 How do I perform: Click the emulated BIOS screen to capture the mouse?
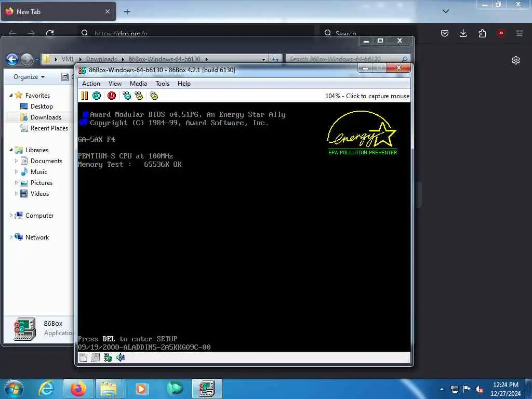click(x=244, y=227)
